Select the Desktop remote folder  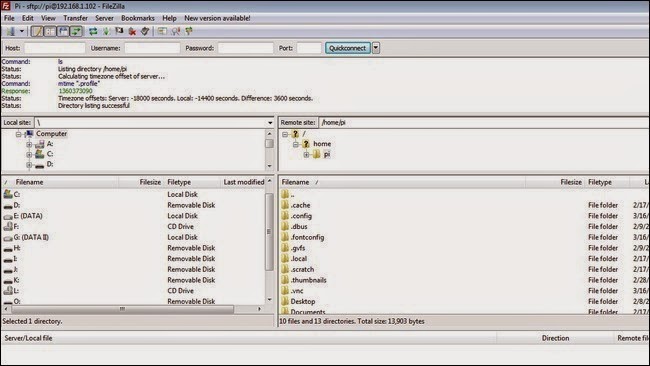[x=464, y=302]
